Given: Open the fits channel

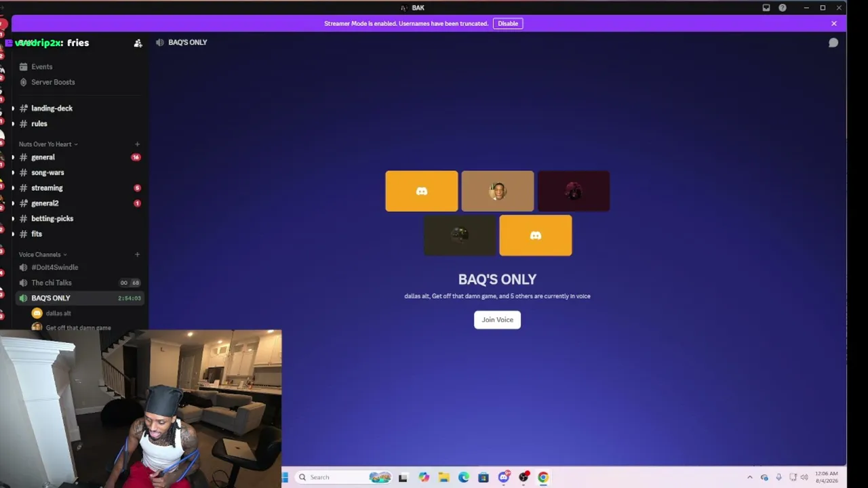Looking at the screenshot, I should click(x=79, y=234).
